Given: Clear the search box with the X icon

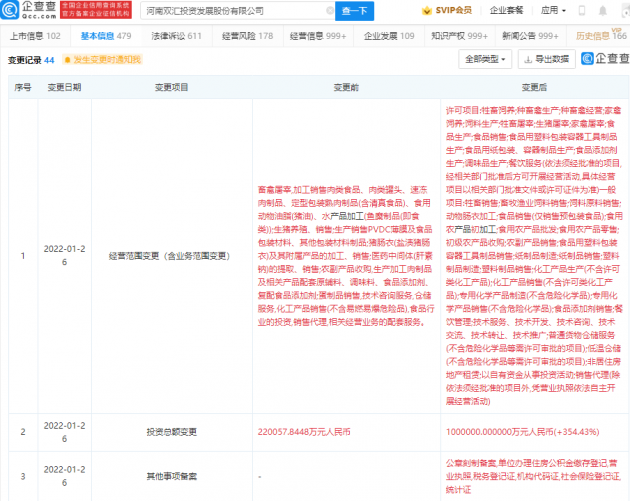Looking at the screenshot, I should point(330,11).
